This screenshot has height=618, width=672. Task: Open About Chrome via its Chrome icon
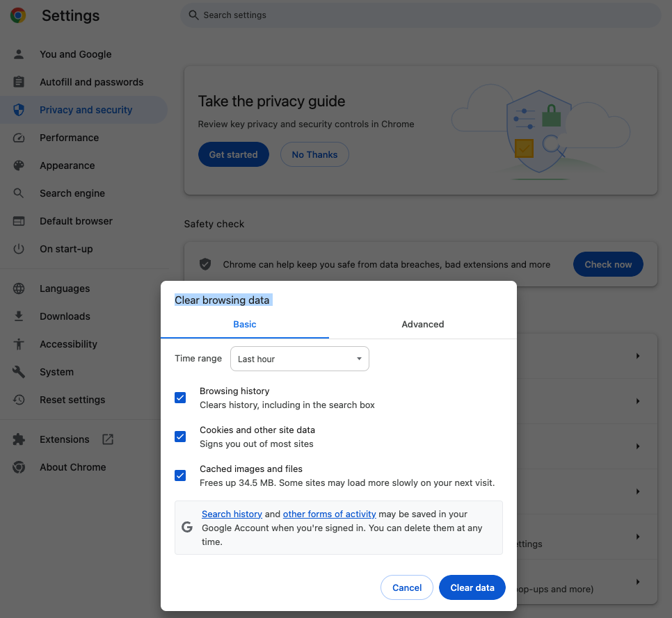click(x=18, y=467)
